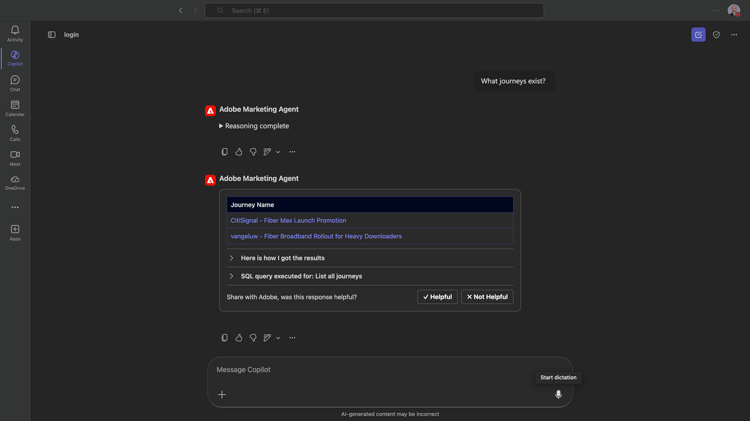Open dropdown arrow beside first response's edit icon
Screen dimensions: 750x421
(278, 152)
